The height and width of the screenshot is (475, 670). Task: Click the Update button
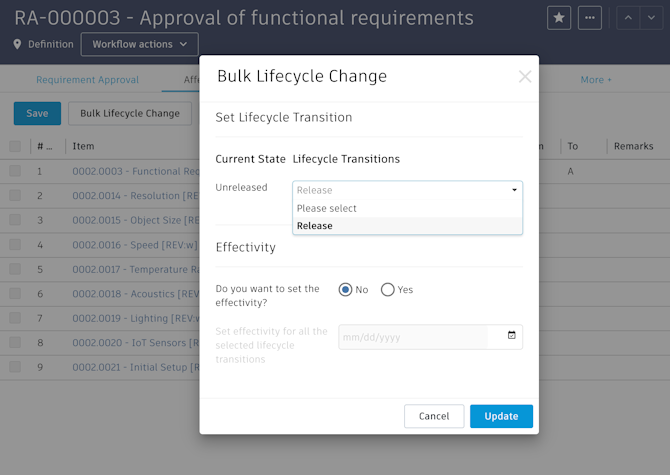pyautogui.click(x=501, y=416)
